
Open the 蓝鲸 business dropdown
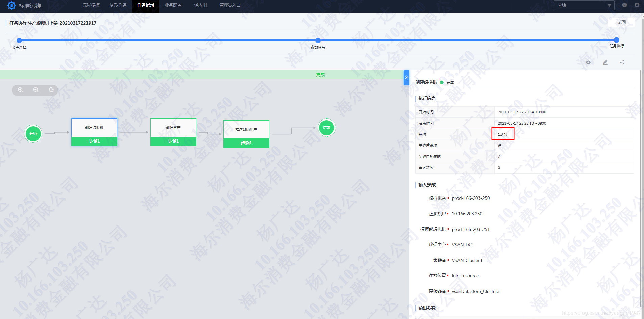click(x=584, y=5)
